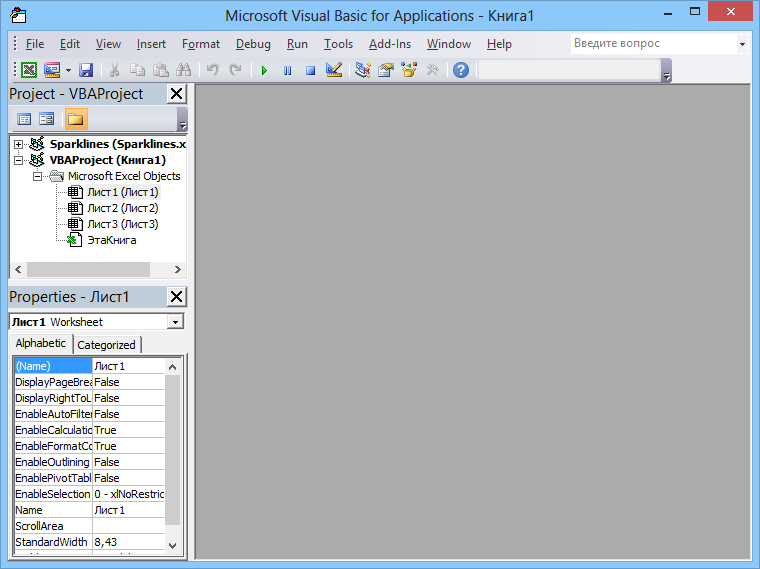760x569 pixels.
Task: Click the Break pause icon
Action: pyautogui.click(x=287, y=71)
